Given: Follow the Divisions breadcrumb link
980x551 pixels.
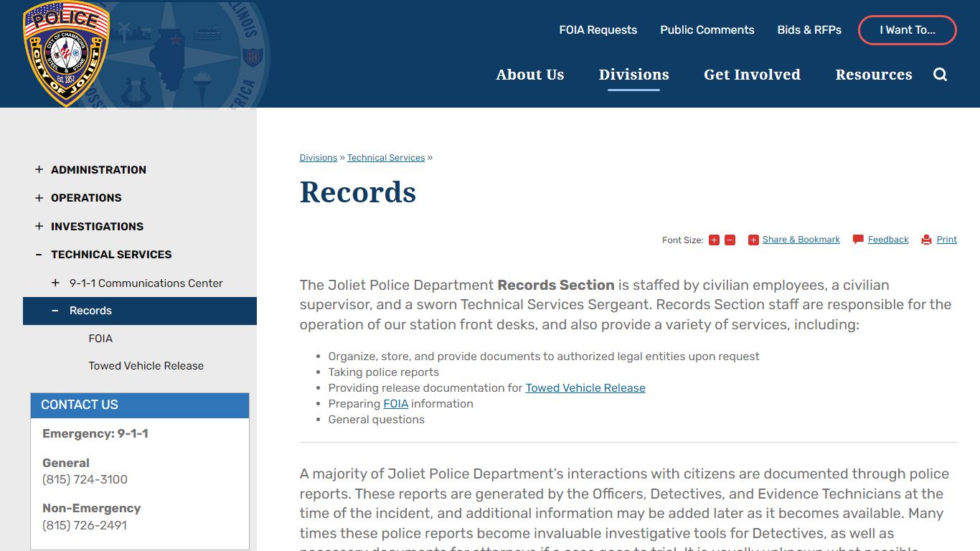Looking at the screenshot, I should tap(319, 158).
